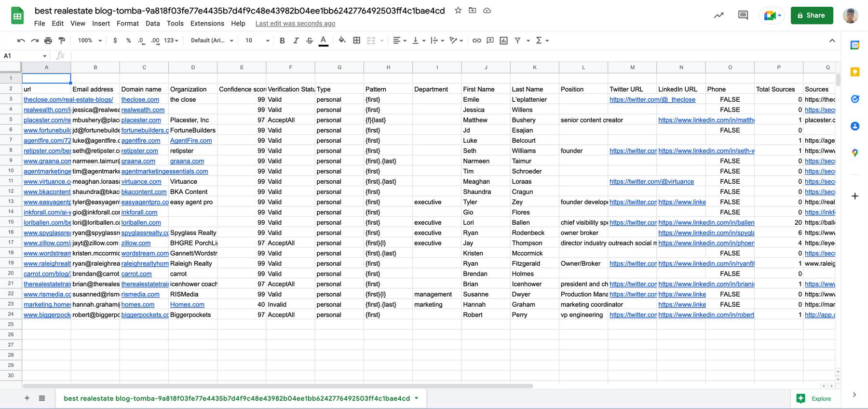Show the all sheets list
Screen dimensions: 868x409
[42, 398]
